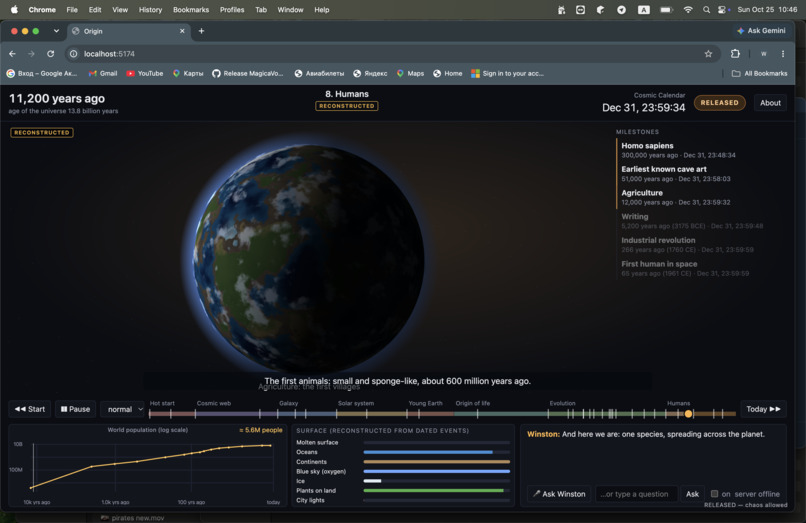
Task: Click the Writing milestone
Action: coord(692,221)
